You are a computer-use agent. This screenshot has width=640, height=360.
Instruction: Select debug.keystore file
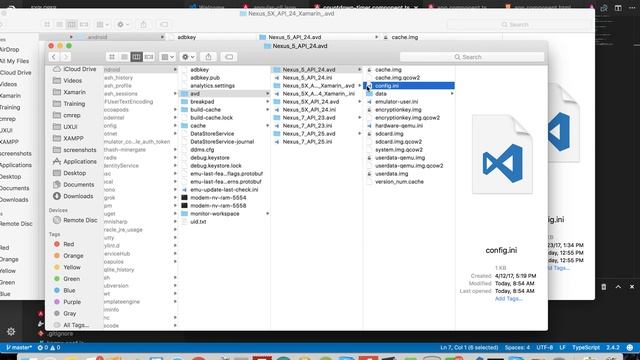click(210, 158)
